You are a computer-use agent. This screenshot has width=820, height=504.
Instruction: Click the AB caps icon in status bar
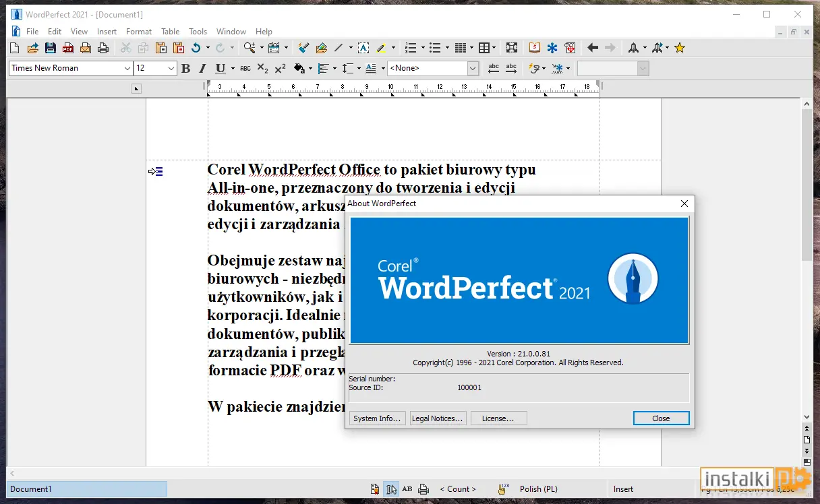(407, 489)
